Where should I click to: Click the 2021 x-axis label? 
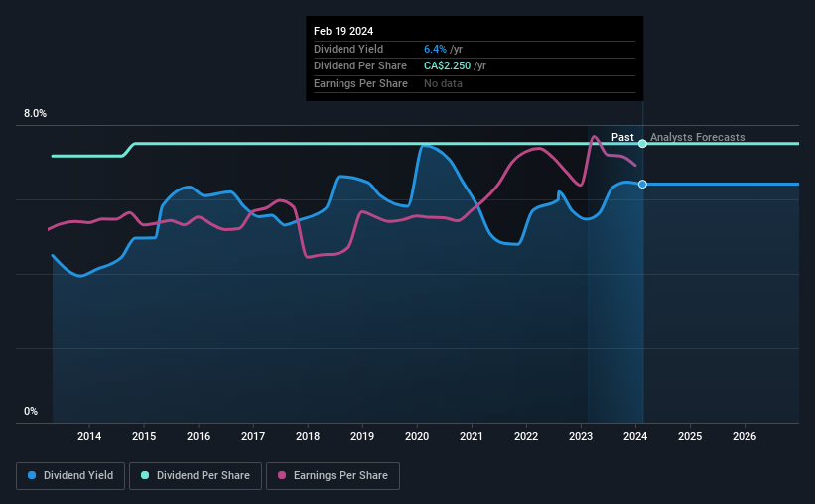click(x=472, y=436)
